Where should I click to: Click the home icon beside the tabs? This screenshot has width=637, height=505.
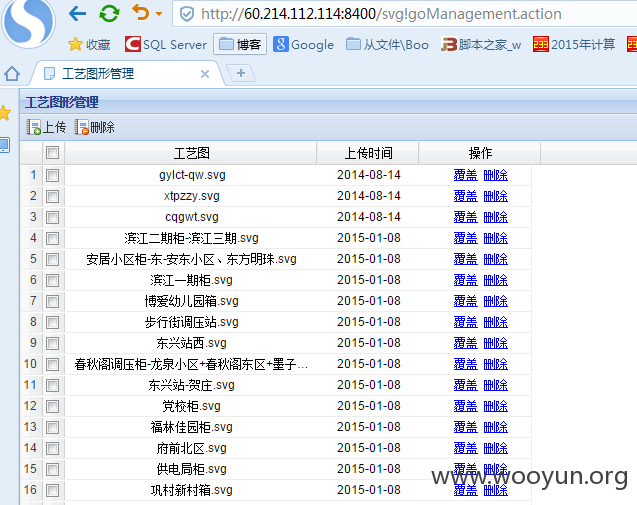(x=12, y=74)
